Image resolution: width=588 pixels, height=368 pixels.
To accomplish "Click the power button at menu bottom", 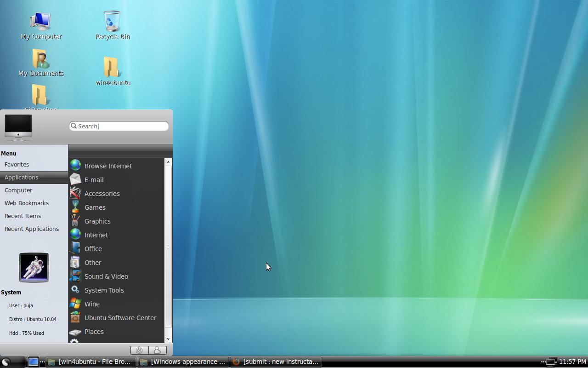I will tap(139, 350).
